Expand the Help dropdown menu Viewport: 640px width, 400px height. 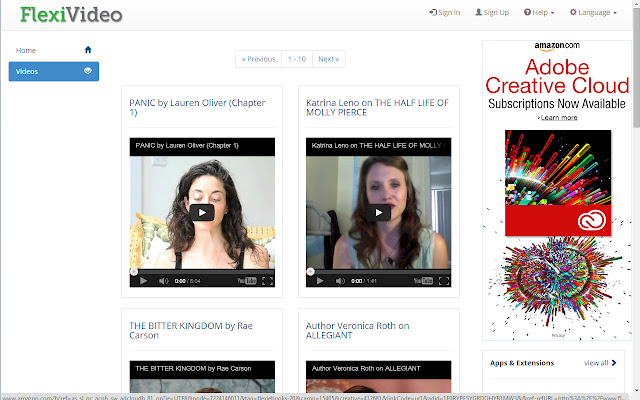[539, 12]
